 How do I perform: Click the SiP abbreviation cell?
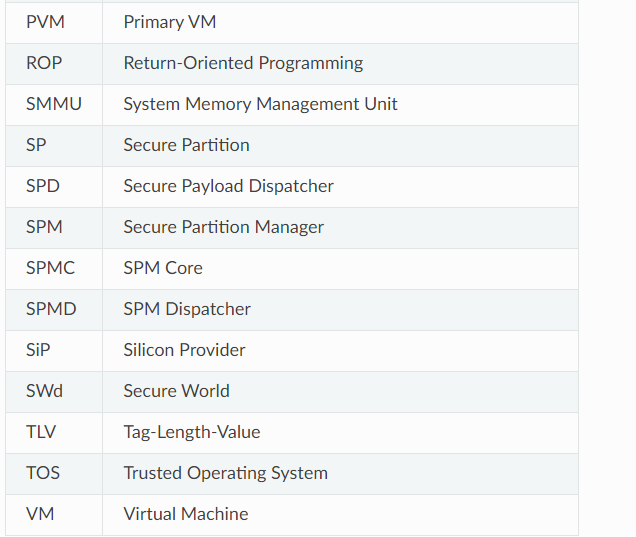click(38, 350)
